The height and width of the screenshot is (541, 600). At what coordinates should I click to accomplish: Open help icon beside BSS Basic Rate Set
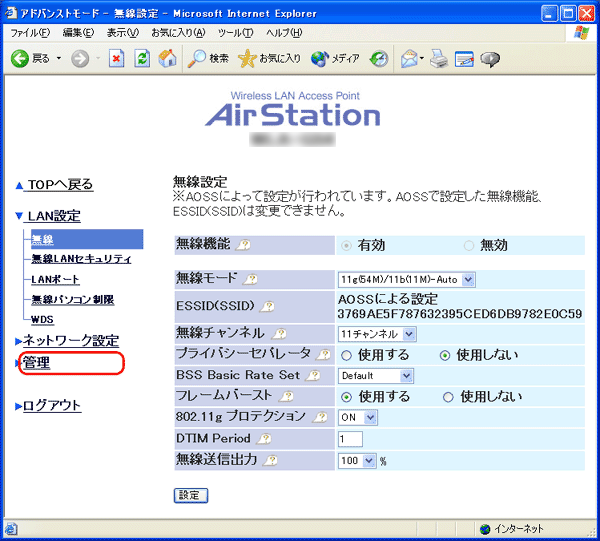313,376
